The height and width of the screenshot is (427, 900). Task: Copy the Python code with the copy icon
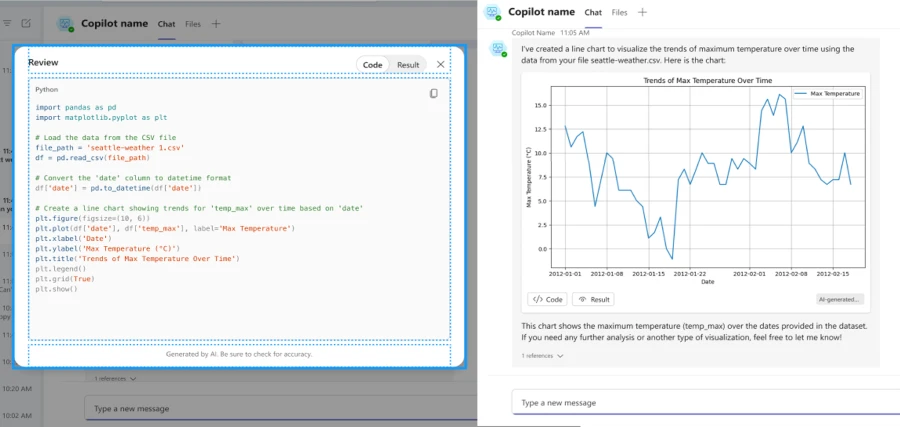click(433, 94)
